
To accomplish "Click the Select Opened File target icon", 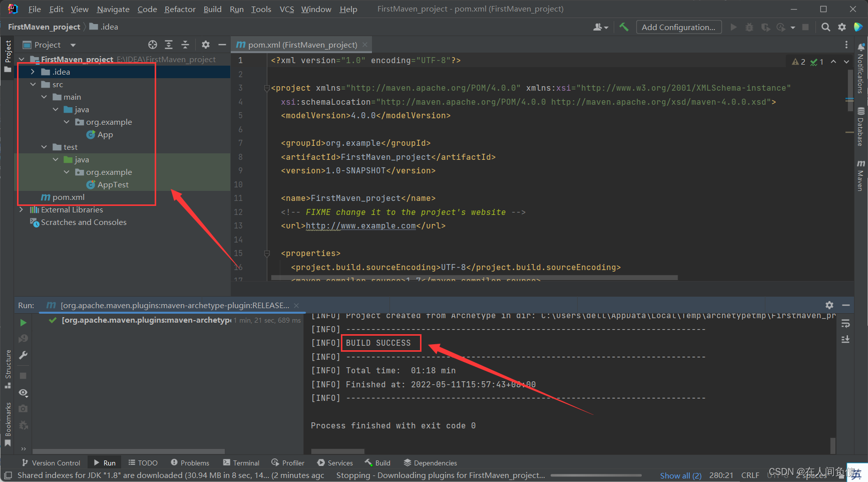I will (x=153, y=45).
